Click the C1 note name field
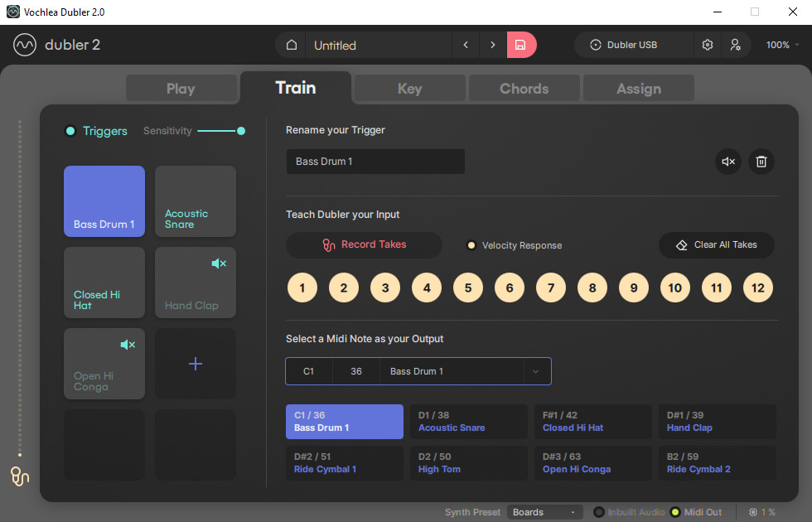 click(308, 371)
